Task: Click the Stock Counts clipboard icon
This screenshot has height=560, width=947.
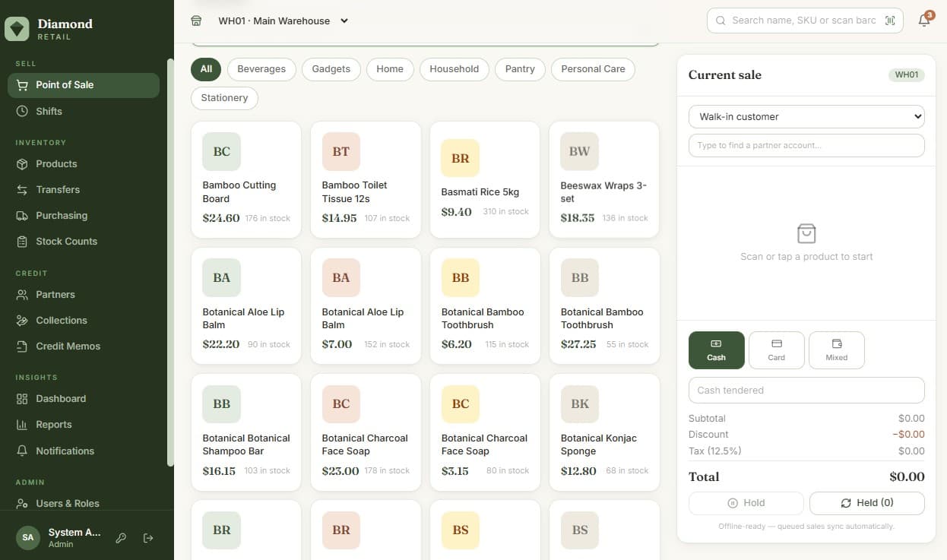Action: (x=22, y=242)
